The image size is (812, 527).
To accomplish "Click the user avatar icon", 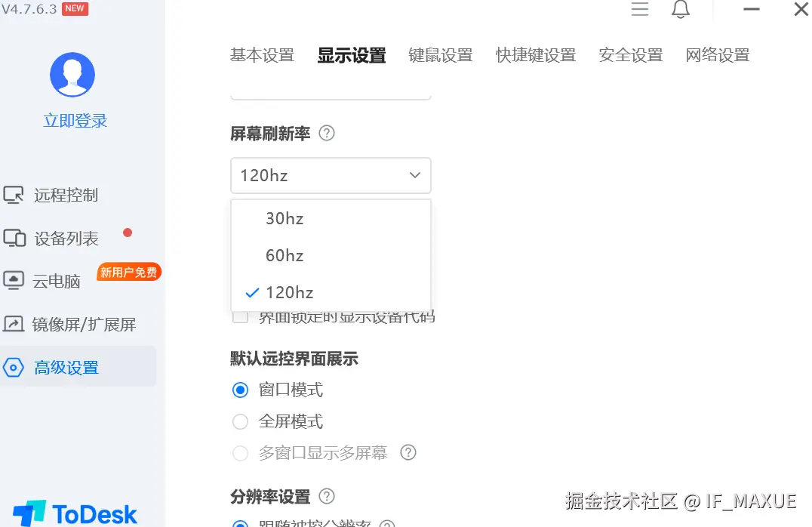I will coord(72,75).
